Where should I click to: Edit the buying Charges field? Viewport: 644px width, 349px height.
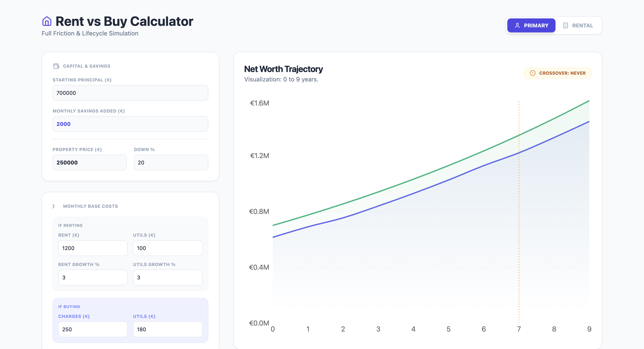93,329
